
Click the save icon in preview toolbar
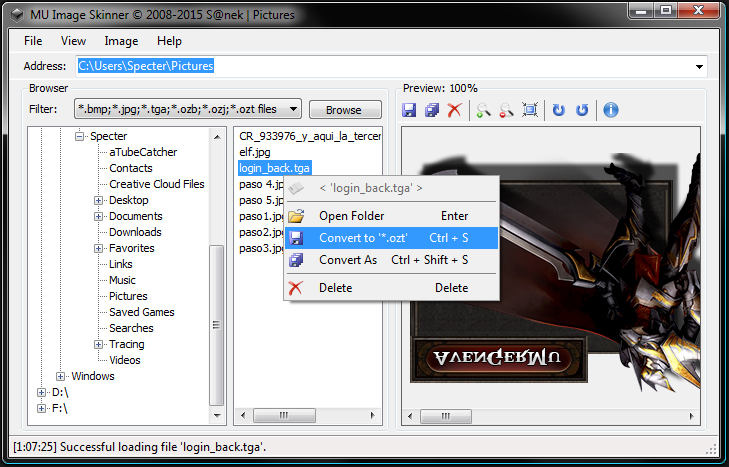(409, 110)
